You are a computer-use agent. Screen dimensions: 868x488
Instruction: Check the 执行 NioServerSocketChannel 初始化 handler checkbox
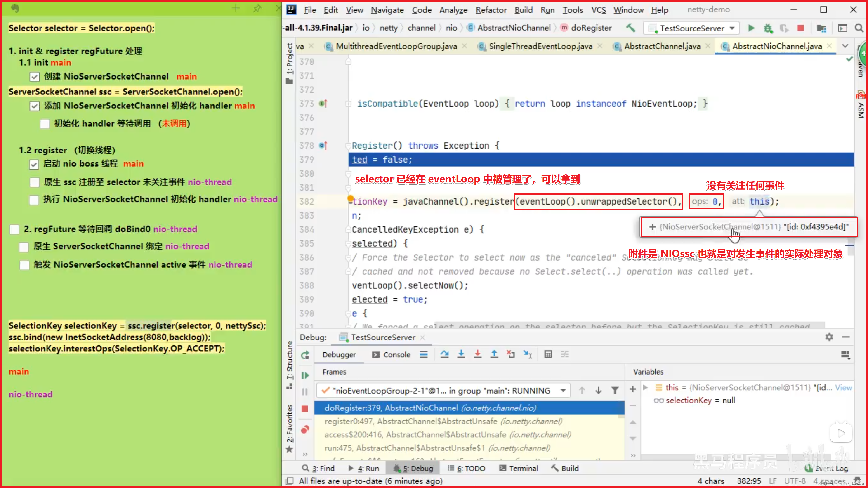pyautogui.click(x=34, y=200)
